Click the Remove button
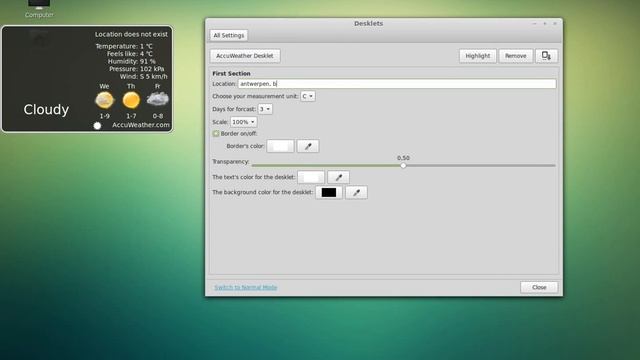The height and width of the screenshot is (360, 640). click(x=516, y=56)
